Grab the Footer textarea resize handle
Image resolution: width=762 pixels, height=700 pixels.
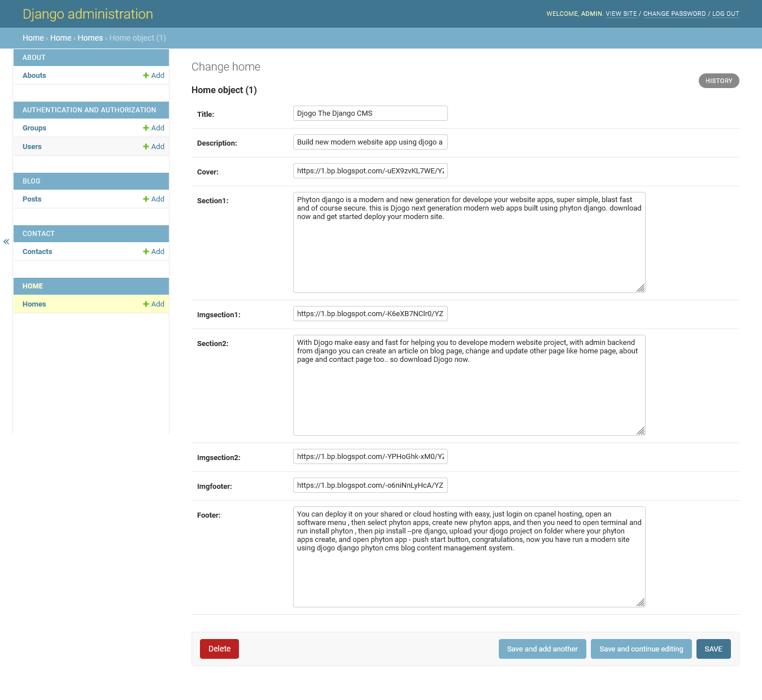coord(641,602)
